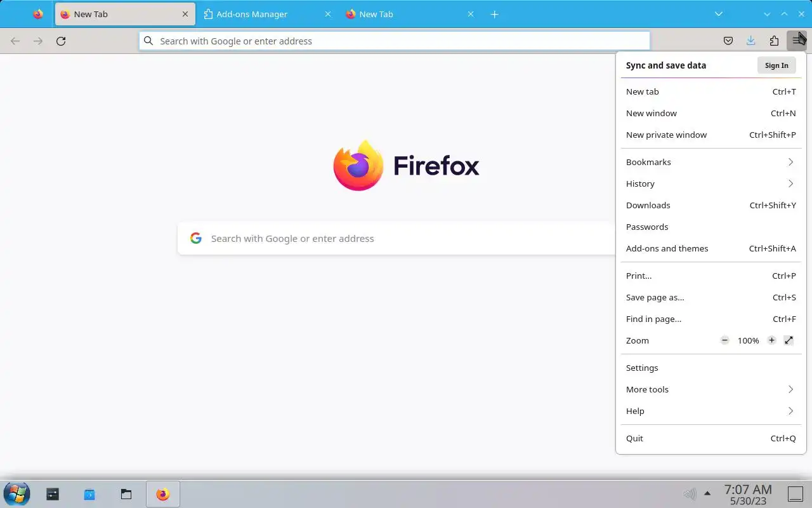Switch to the Add-ons Manager tab
Screen dimensions: 812x508
point(268,14)
